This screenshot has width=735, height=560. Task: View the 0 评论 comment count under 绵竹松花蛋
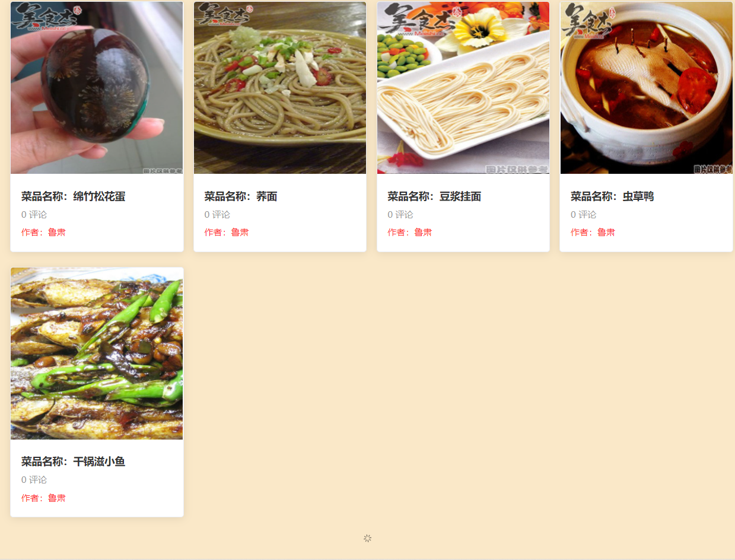coord(34,215)
